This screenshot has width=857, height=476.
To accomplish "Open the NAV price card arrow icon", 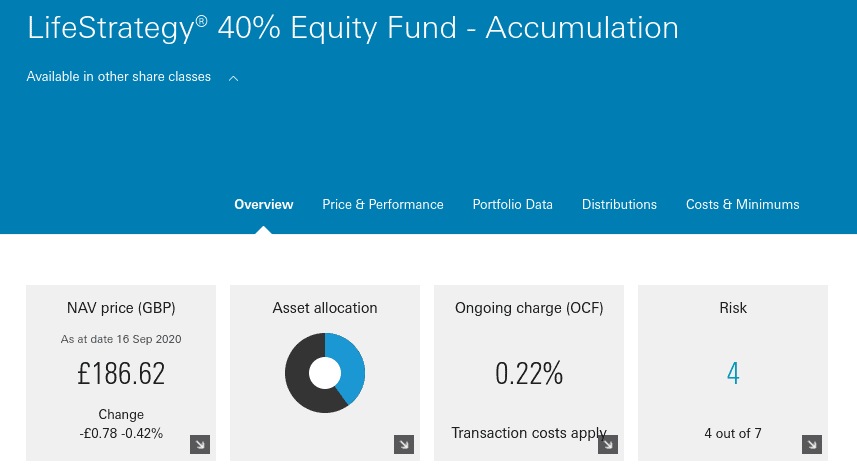I will click(x=200, y=444).
